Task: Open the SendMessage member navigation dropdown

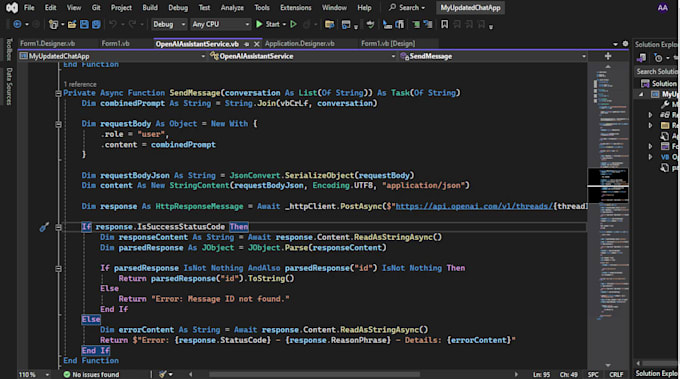Action: [493, 56]
